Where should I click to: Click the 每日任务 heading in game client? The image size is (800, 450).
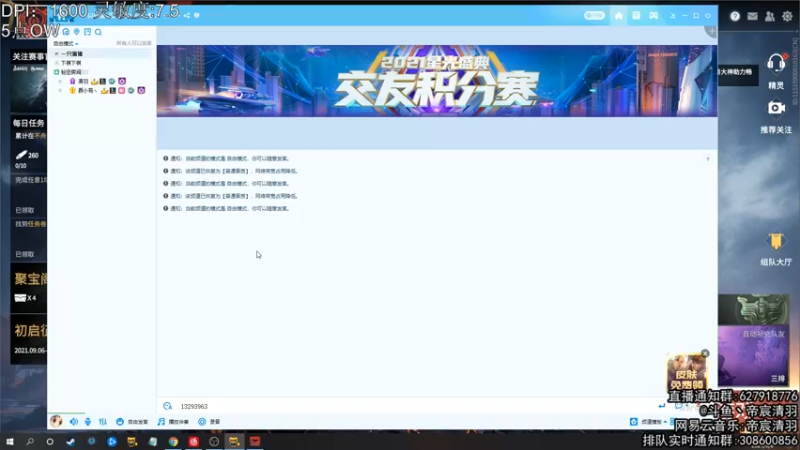[x=29, y=123]
